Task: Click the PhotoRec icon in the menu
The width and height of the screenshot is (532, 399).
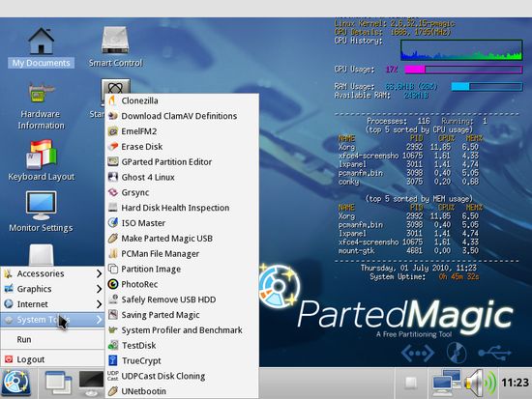Action: point(112,284)
